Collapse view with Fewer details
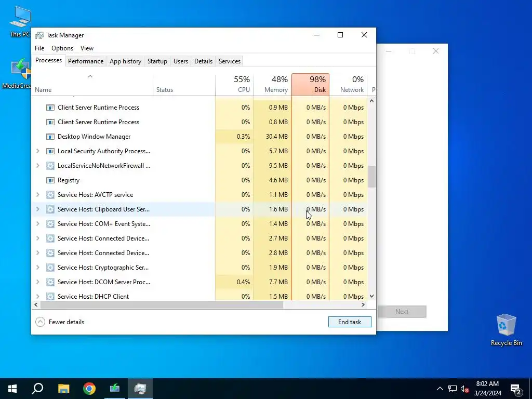Image resolution: width=532 pixels, height=399 pixels. tap(60, 322)
